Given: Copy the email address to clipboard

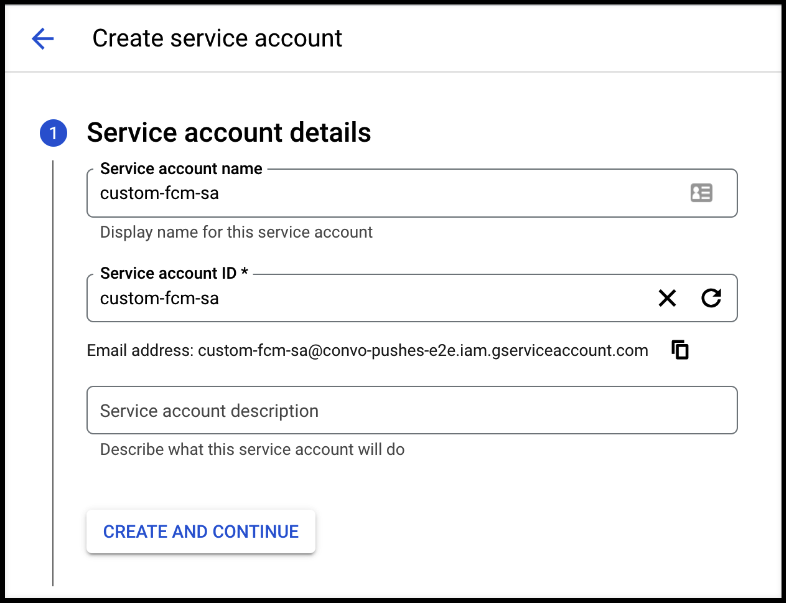Looking at the screenshot, I should 680,349.
